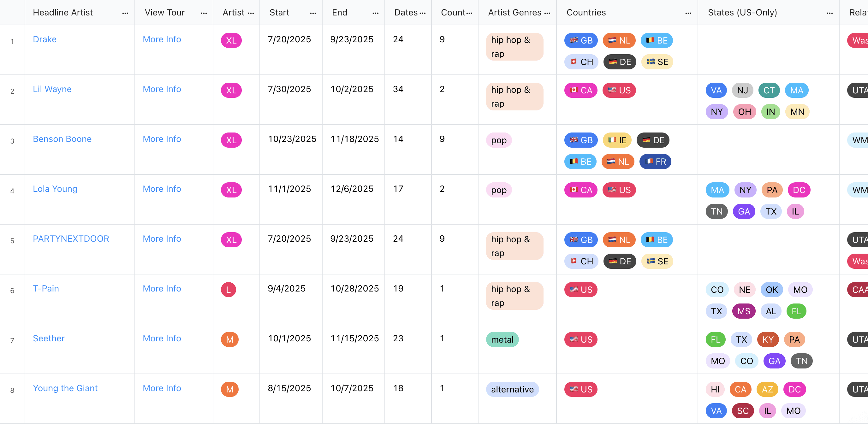Open More Info for Seether tour
Image resolution: width=868 pixels, height=424 pixels.
pos(162,339)
